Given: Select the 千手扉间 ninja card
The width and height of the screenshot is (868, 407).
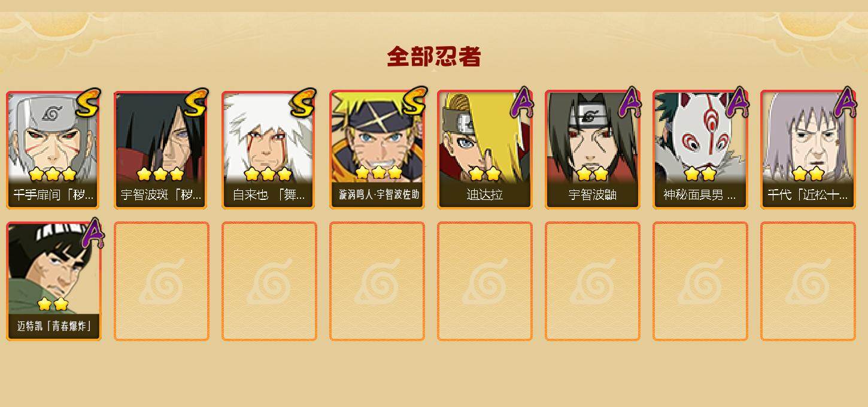Looking at the screenshot, I should pyautogui.click(x=53, y=150).
